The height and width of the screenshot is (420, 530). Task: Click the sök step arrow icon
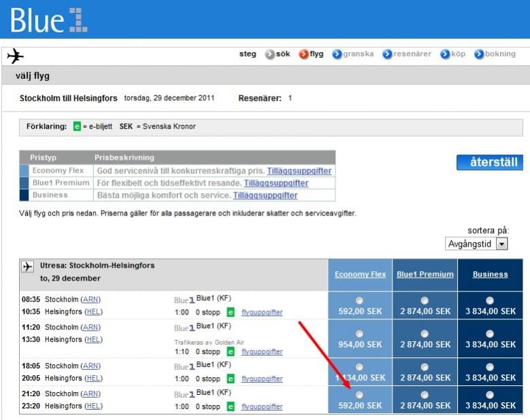tap(269, 54)
